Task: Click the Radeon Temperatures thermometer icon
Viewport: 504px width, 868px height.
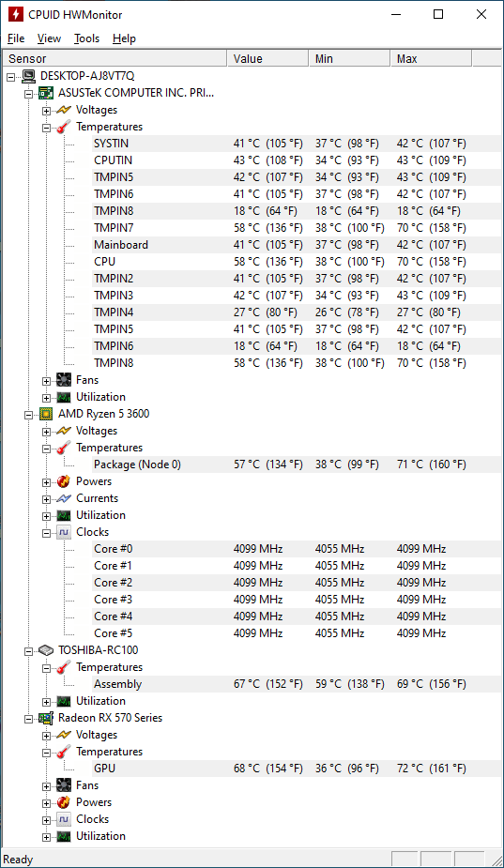Action: coord(64,752)
